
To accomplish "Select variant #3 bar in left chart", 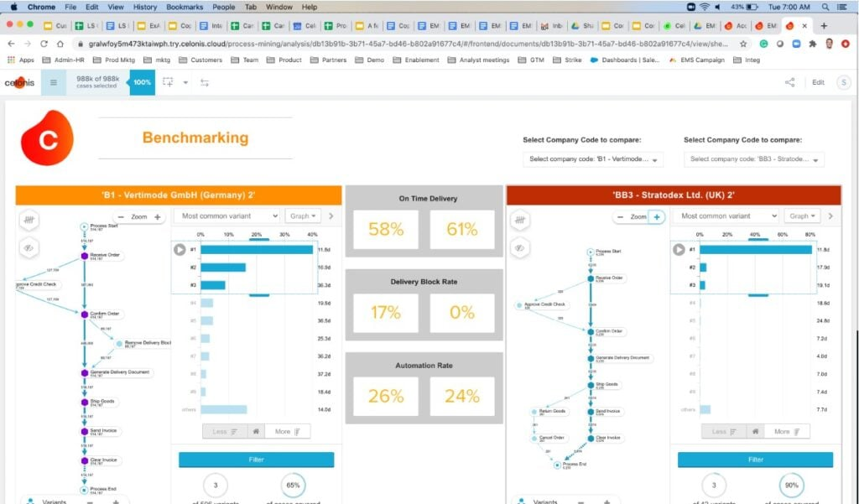I will pos(213,285).
